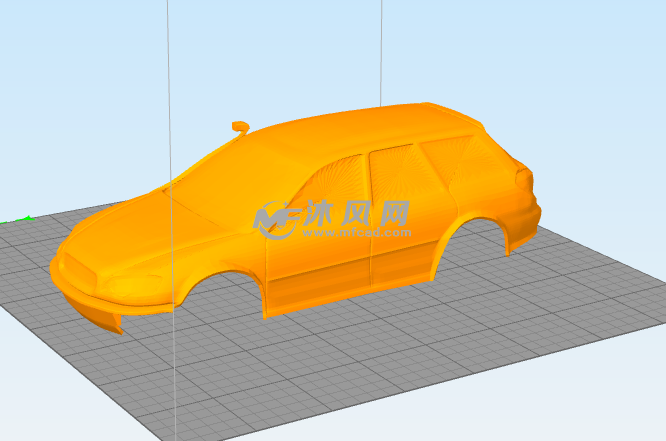Click the left vertical guide line above car
666x441 pixels.
(169, 60)
